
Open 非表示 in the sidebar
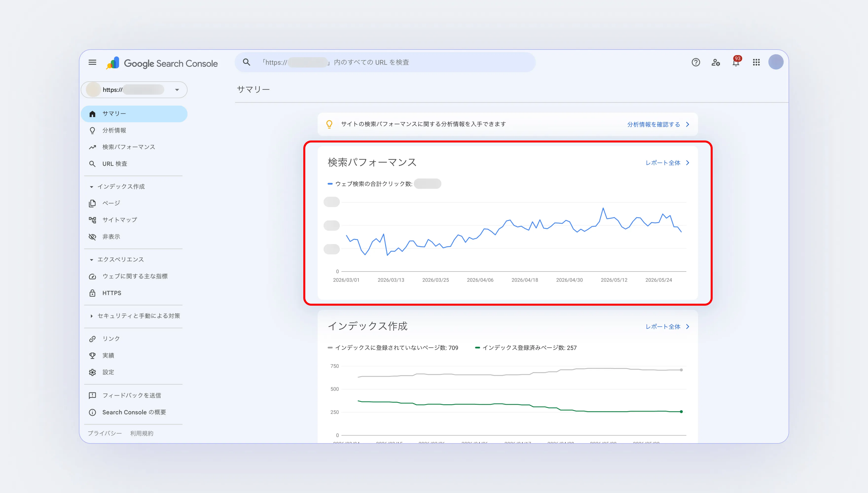tap(134, 237)
